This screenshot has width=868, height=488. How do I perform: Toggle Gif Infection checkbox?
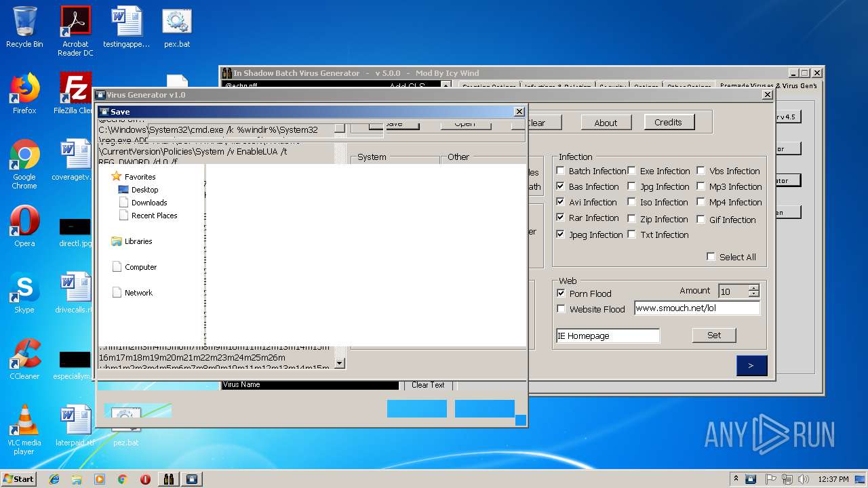(x=701, y=219)
